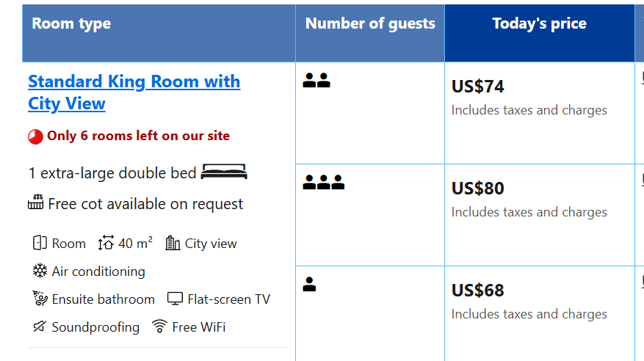Click the extra-large double bed icon
This screenshot has width=644, height=361.
click(224, 172)
